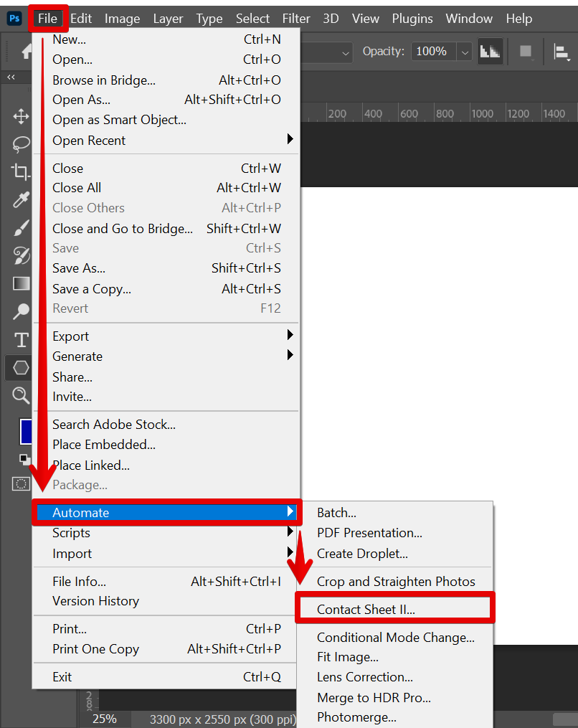Screen dimensions: 578x728
Task: Choose Place Linked... entry
Action: [x=166, y=465]
